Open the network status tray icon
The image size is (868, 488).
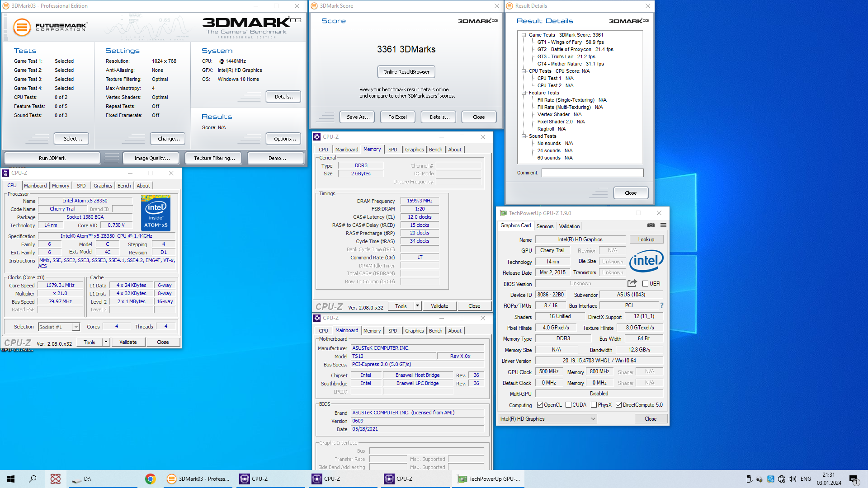click(782, 479)
